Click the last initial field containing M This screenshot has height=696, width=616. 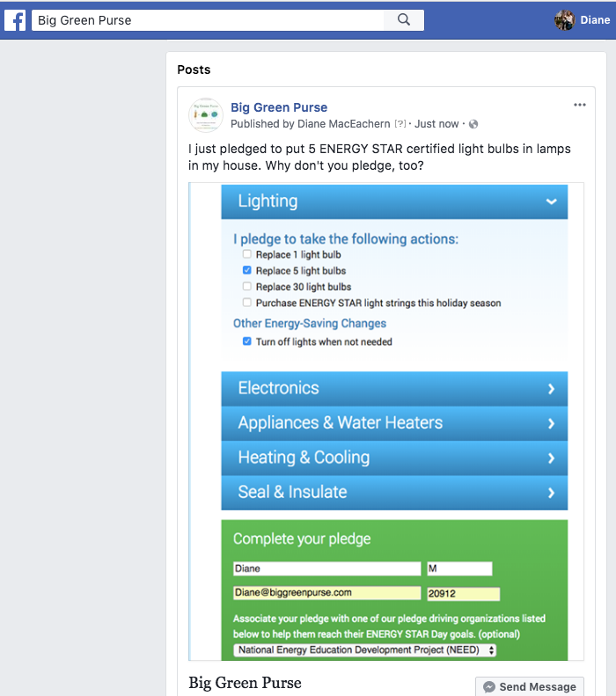(x=459, y=568)
